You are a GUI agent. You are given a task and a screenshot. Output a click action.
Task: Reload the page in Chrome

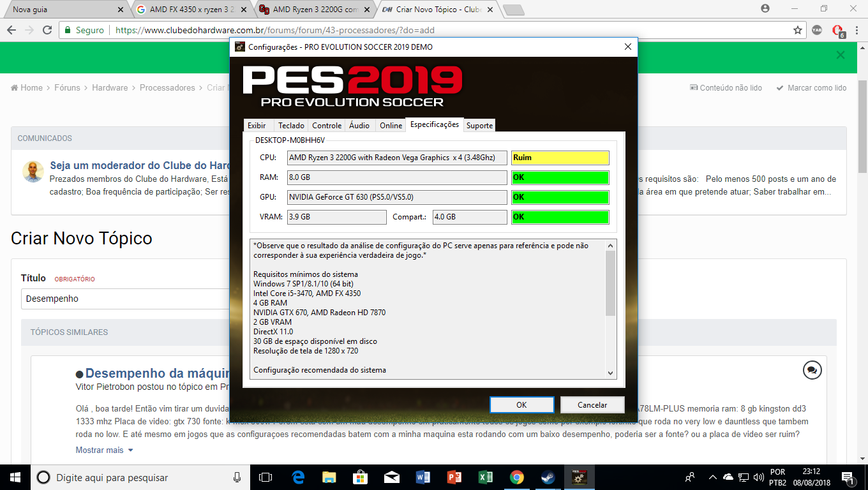point(47,30)
